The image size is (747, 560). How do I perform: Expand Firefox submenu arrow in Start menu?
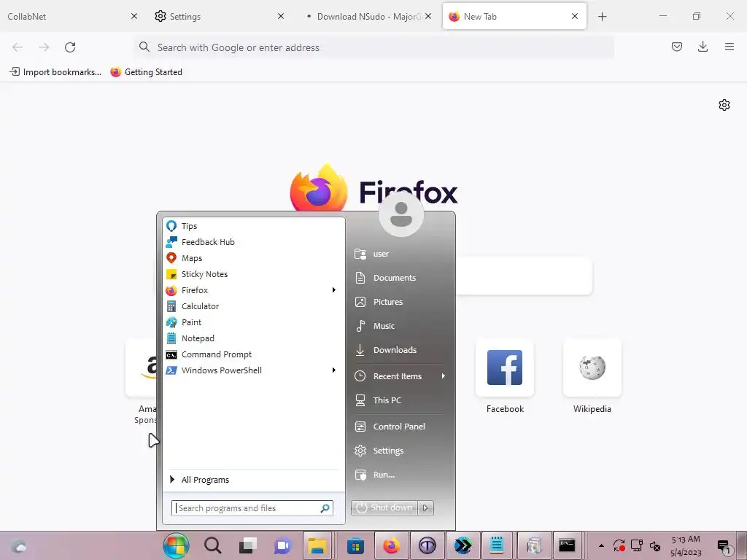tap(334, 290)
